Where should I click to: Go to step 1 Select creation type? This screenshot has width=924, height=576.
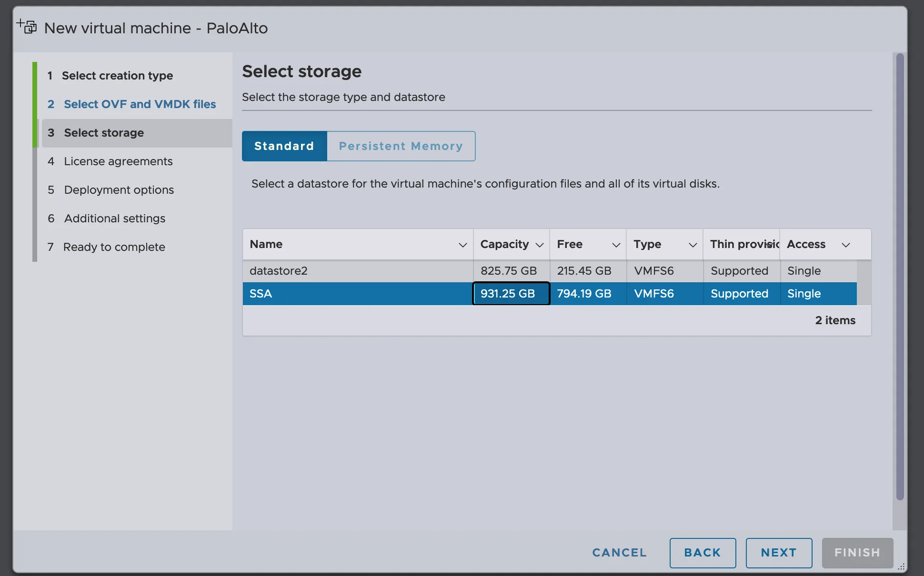117,76
